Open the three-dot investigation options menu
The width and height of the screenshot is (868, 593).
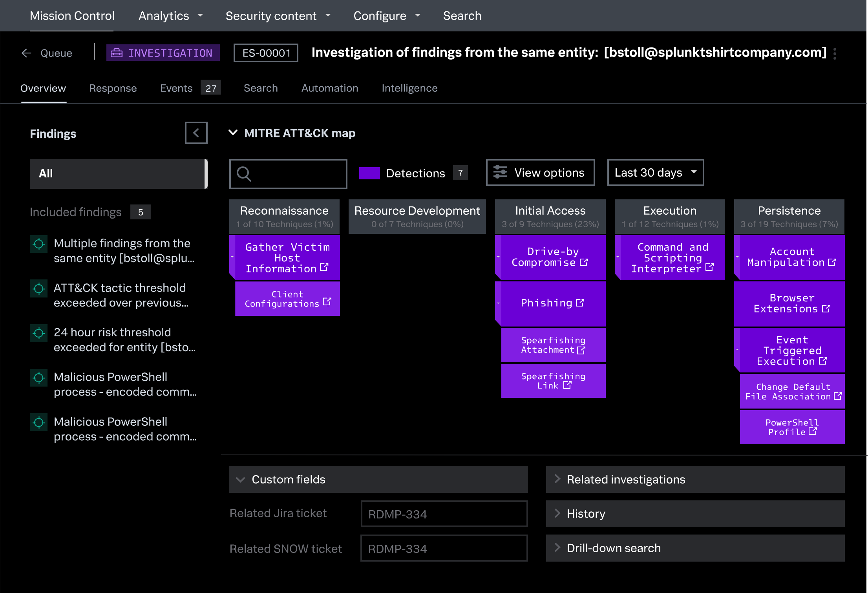click(x=835, y=53)
